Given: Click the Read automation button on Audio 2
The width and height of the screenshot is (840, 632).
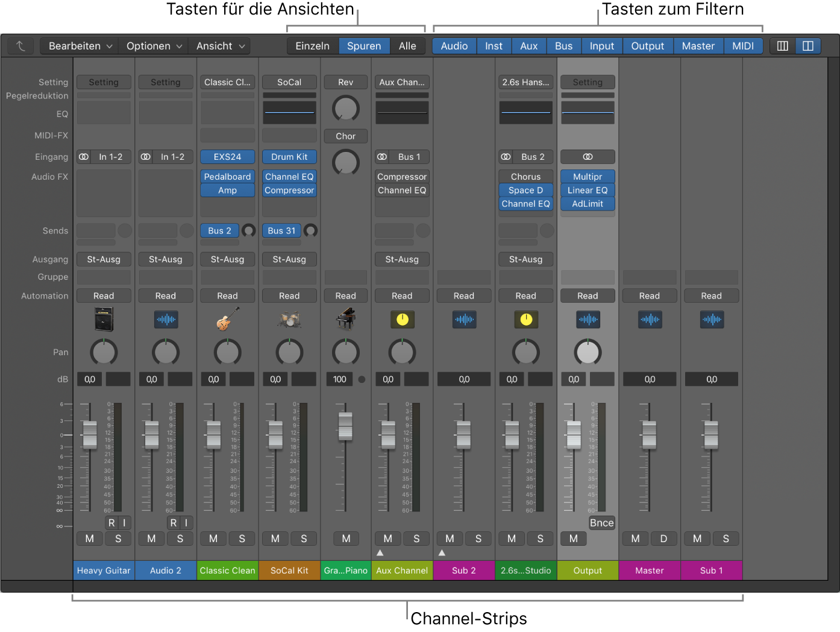Looking at the screenshot, I should [x=165, y=296].
